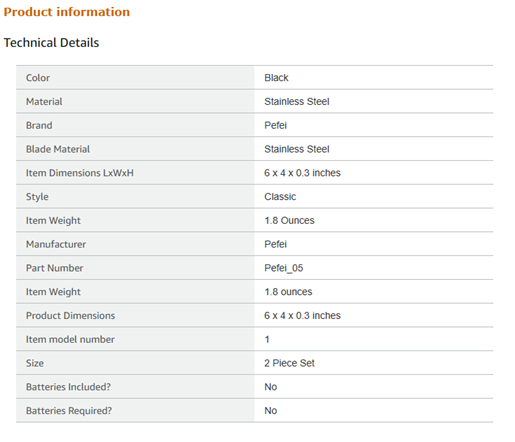Click the Black color value
The width and height of the screenshot is (515, 442).
(x=276, y=78)
